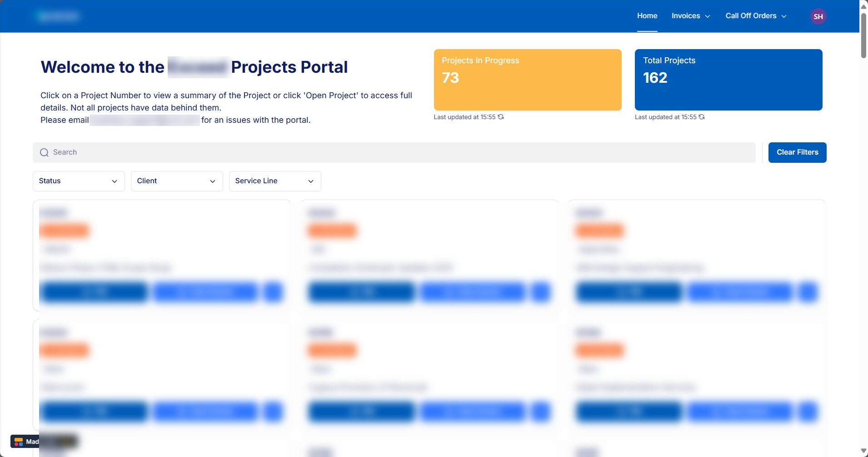Click small square button in first project card
Viewport: 868px width, 457px height.
coord(273,292)
